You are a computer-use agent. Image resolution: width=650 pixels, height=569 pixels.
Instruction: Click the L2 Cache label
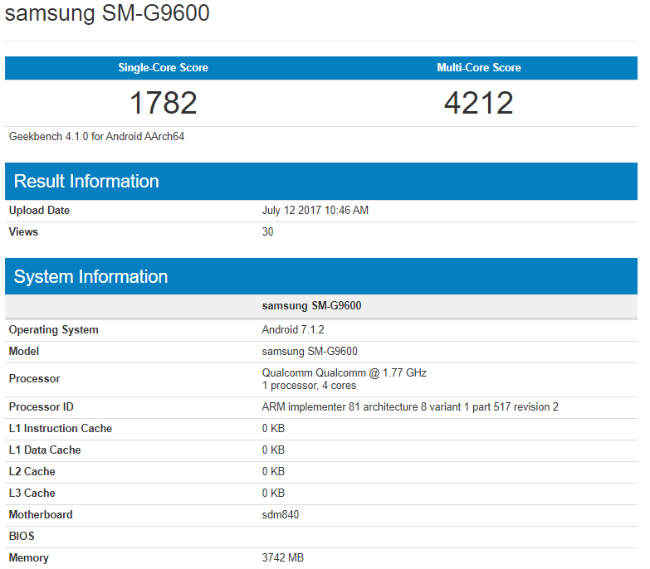32,472
